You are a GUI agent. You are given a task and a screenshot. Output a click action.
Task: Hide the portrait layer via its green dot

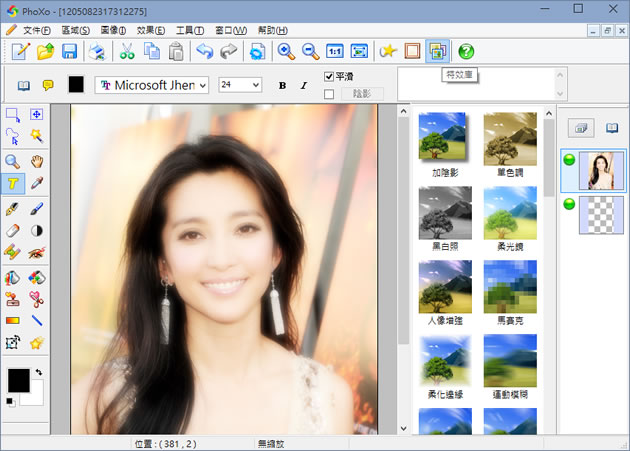click(x=569, y=160)
